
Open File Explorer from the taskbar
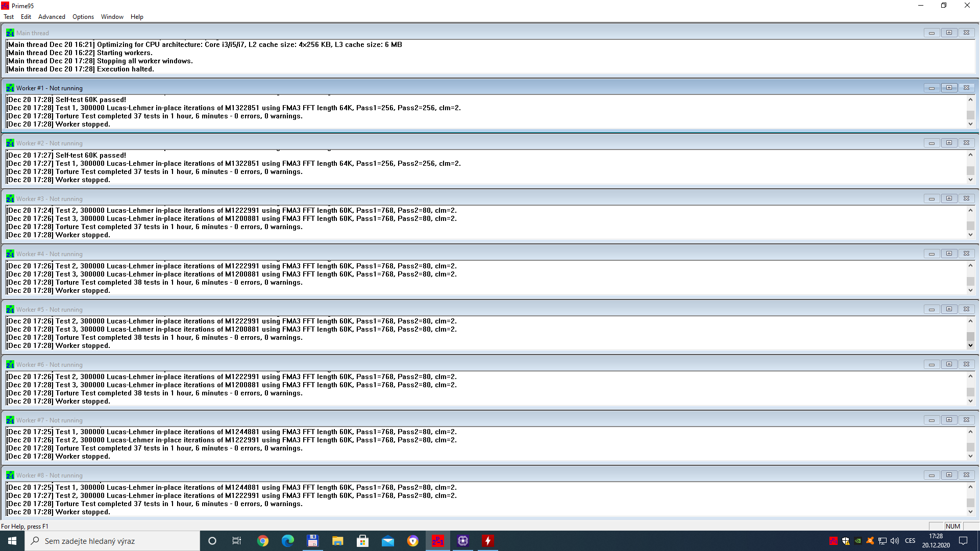point(338,541)
